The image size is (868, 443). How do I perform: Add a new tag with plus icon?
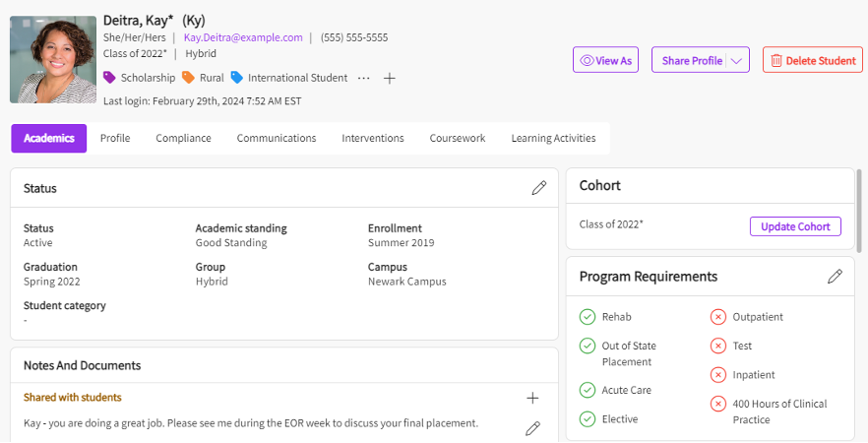[x=389, y=78]
